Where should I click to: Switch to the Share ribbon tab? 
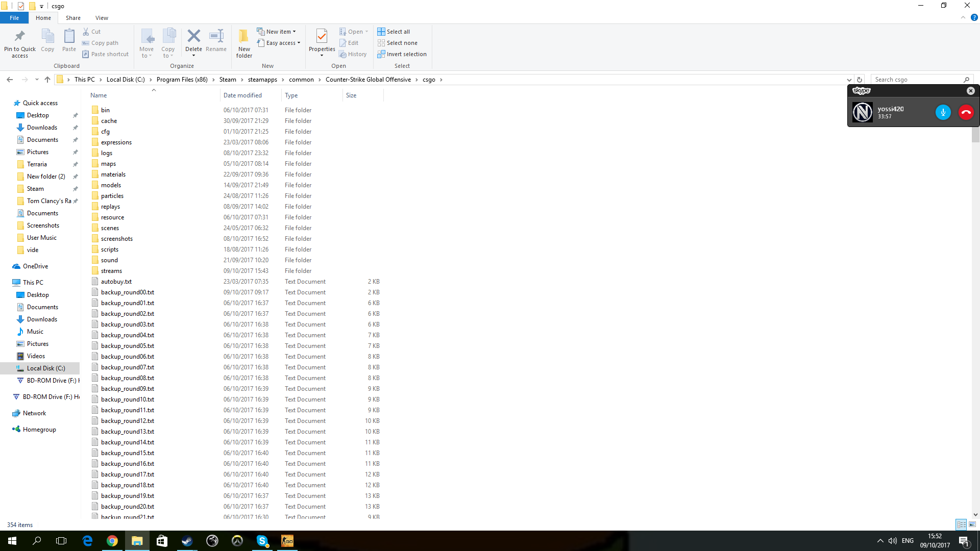coord(73,18)
